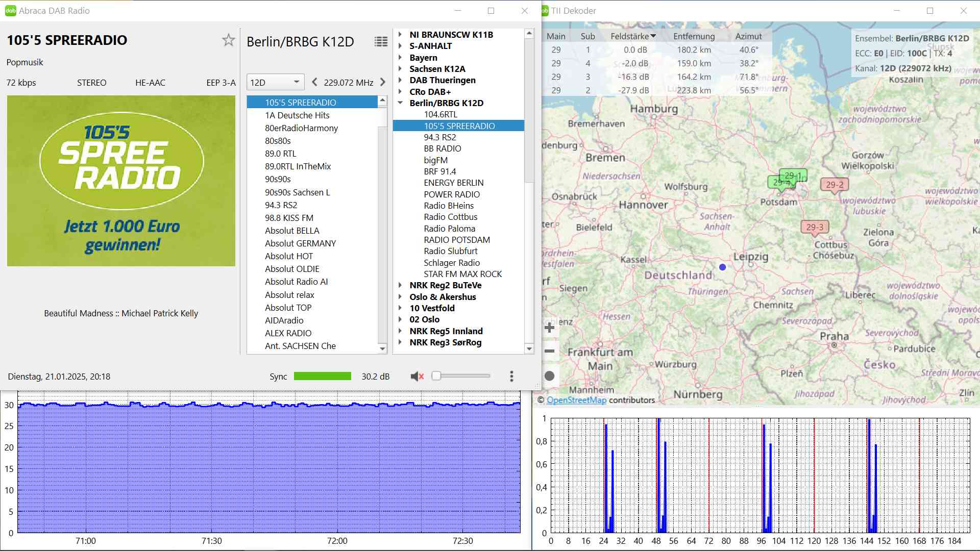The width and height of the screenshot is (980, 551).
Task: Open the three-dot application menu
Action: click(511, 377)
